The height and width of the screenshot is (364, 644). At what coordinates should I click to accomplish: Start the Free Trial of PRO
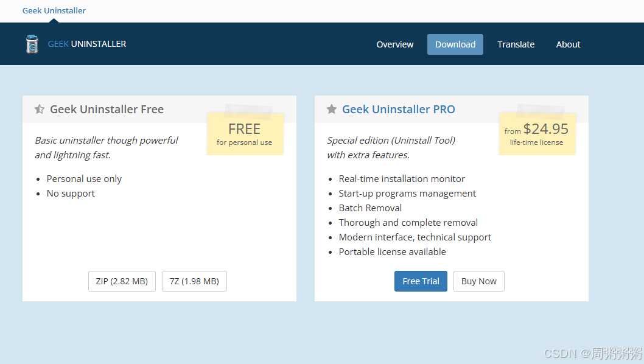point(421,281)
